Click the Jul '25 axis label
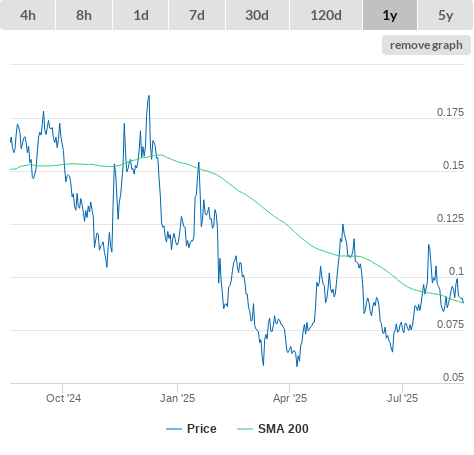The width and height of the screenshot is (474, 455). (402, 398)
